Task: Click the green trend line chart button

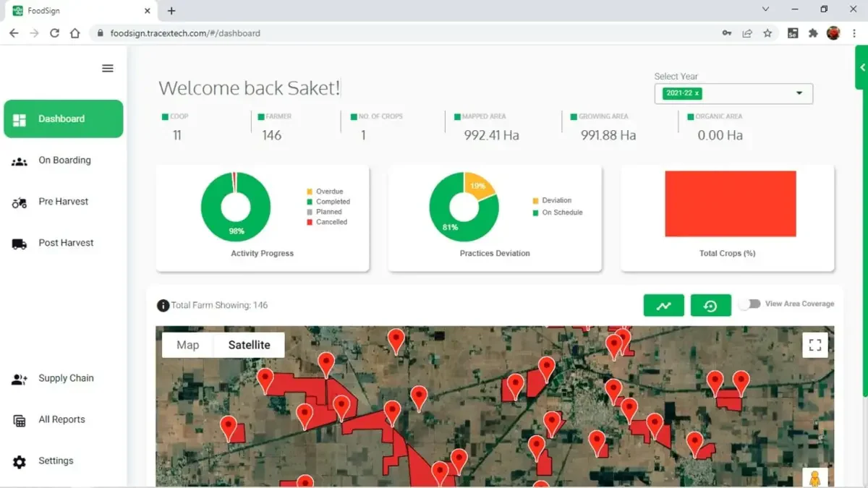Action: 663,305
